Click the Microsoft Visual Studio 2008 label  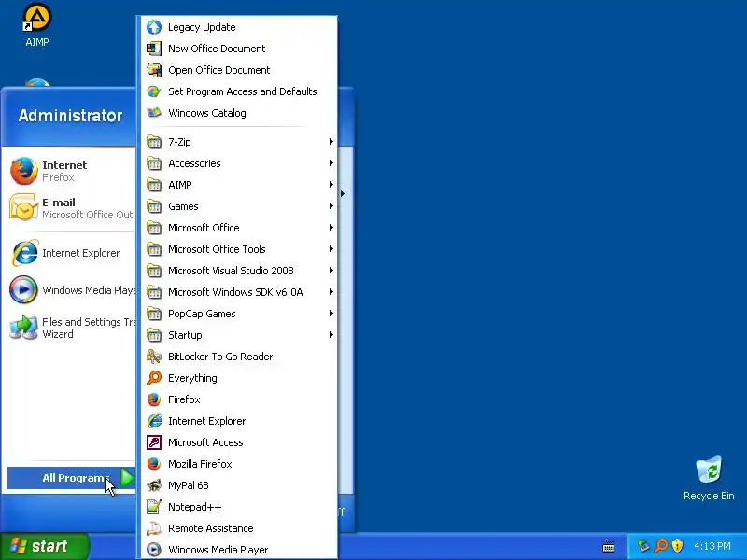231,271
